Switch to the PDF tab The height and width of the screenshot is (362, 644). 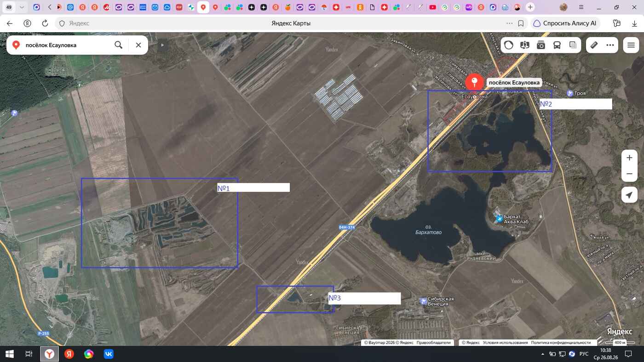tap(179, 7)
